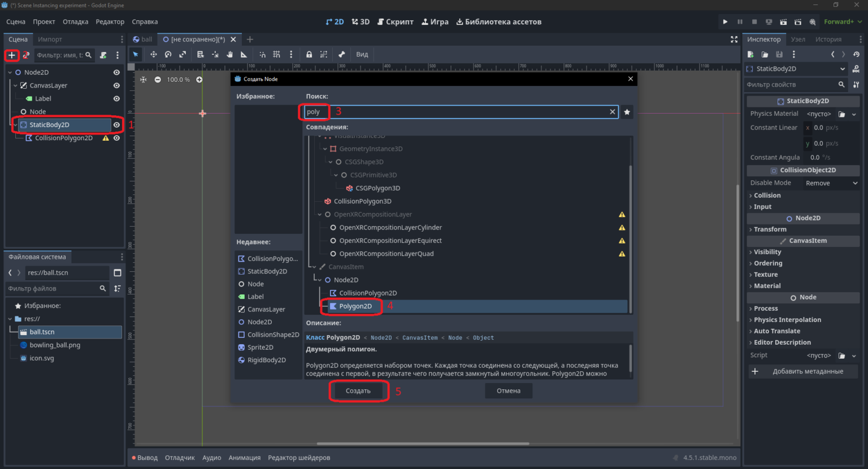Toggle visibility of CollisionPolygon2D node

point(116,138)
